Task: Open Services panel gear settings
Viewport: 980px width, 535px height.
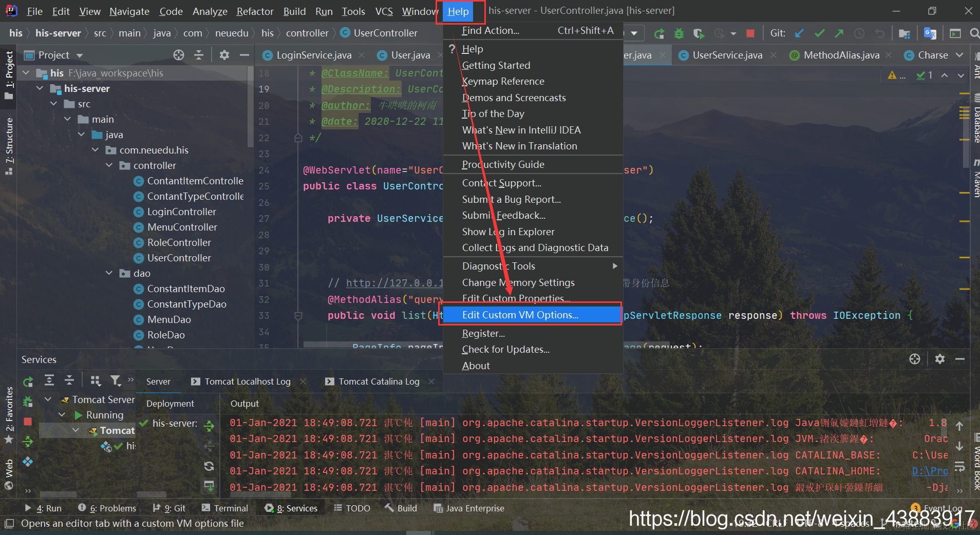Action: pos(940,359)
